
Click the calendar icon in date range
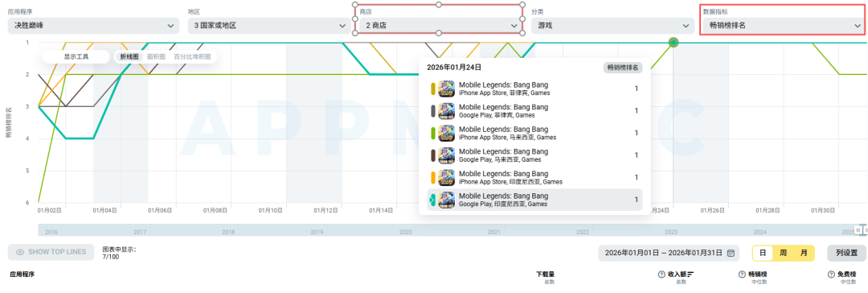(731, 253)
